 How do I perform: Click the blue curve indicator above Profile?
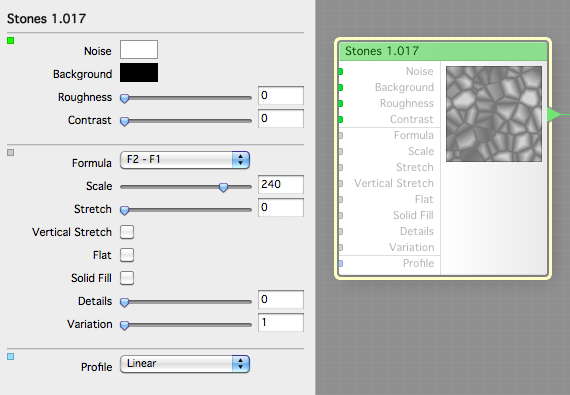(x=11, y=356)
